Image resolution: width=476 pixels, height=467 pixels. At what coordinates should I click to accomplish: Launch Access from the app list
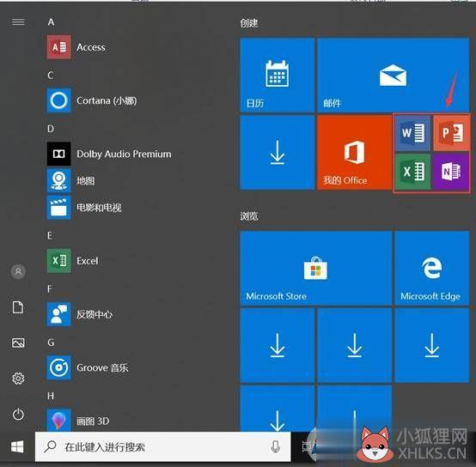pos(76,47)
